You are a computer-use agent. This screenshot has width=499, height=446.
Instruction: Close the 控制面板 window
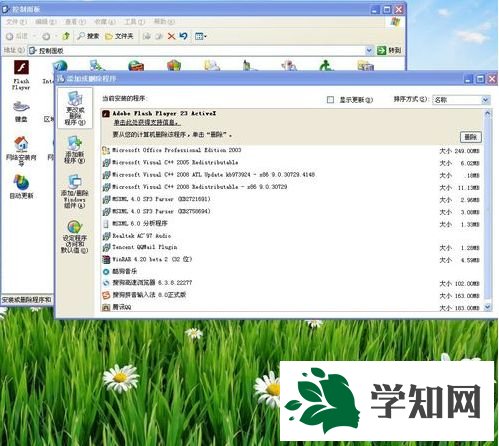pos(398,10)
